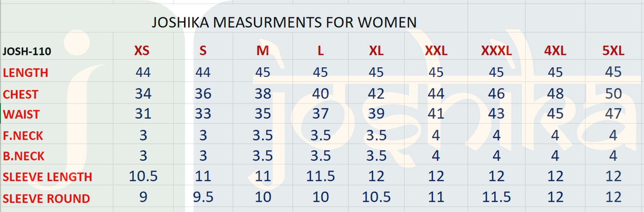The height and width of the screenshot is (212, 644).
Task: Click the length value for size S
Action: tap(203, 72)
